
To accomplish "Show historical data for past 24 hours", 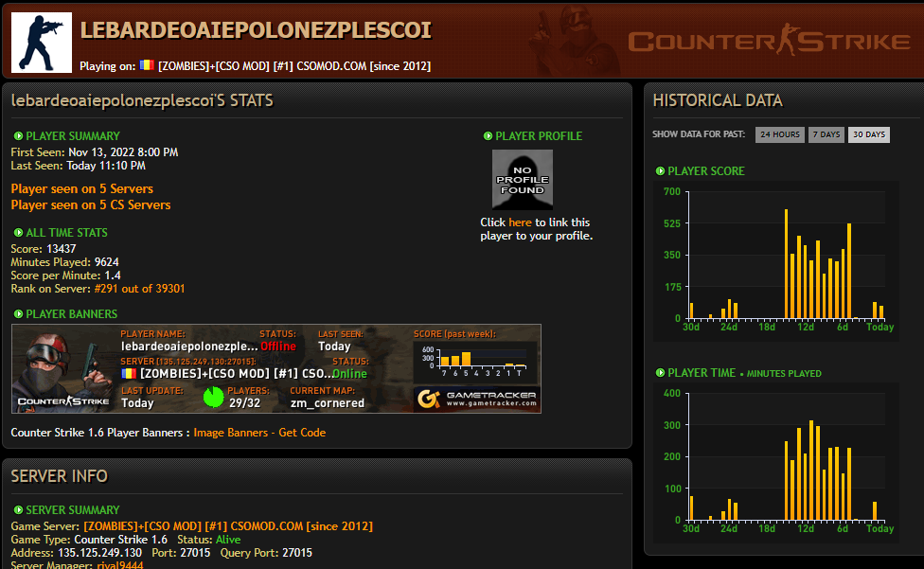I will click(x=780, y=134).
